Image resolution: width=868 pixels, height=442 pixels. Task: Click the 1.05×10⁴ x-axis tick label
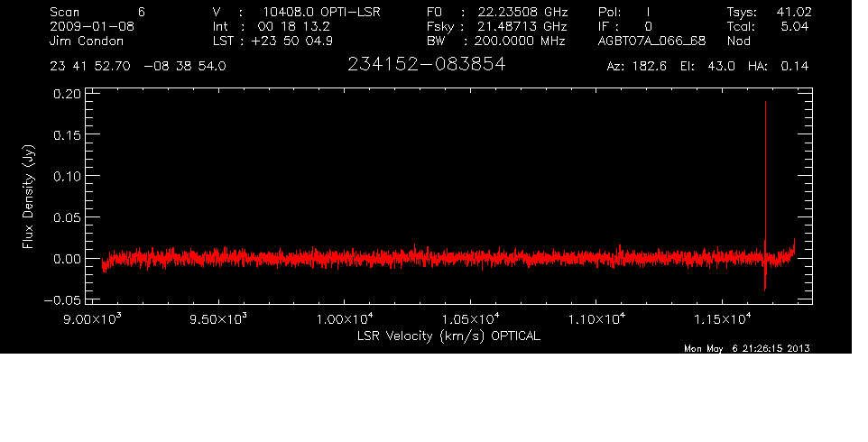[x=470, y=319]
